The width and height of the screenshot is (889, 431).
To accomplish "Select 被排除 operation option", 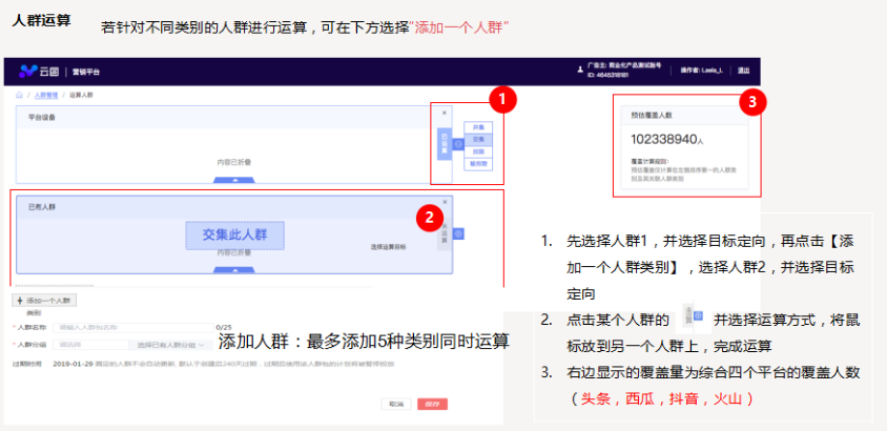I will pyautogui.click(x=478, y=164).
